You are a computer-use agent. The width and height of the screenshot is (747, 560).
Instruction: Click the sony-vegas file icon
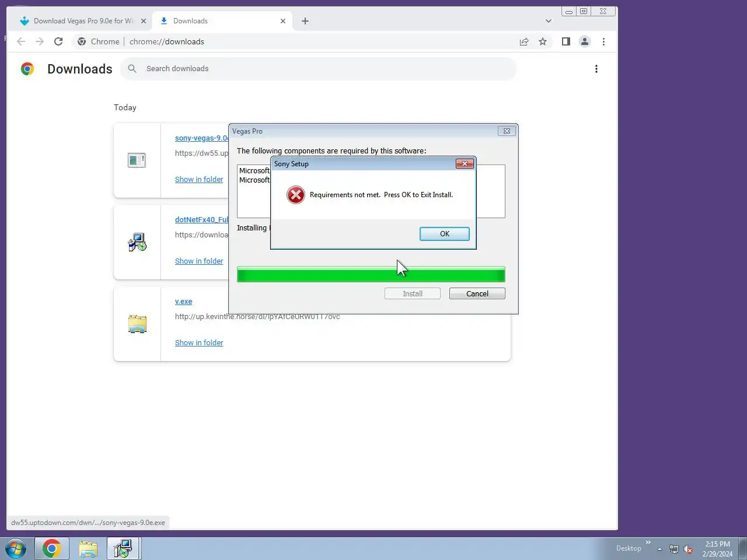coord(137,160)
